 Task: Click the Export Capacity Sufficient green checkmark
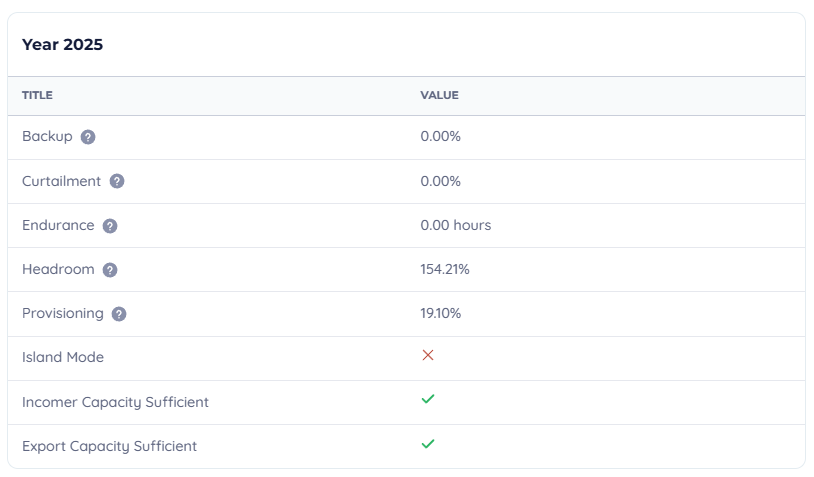[428, 443]
